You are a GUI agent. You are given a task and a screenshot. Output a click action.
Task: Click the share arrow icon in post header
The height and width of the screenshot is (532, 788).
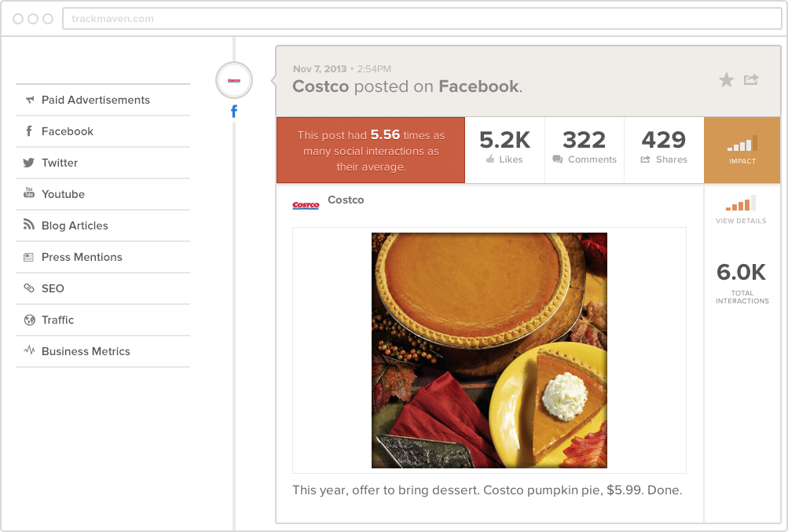point(751,79)
